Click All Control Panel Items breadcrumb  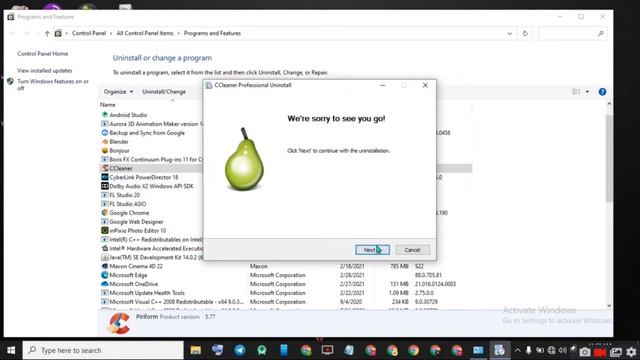(x=144, y=33)
